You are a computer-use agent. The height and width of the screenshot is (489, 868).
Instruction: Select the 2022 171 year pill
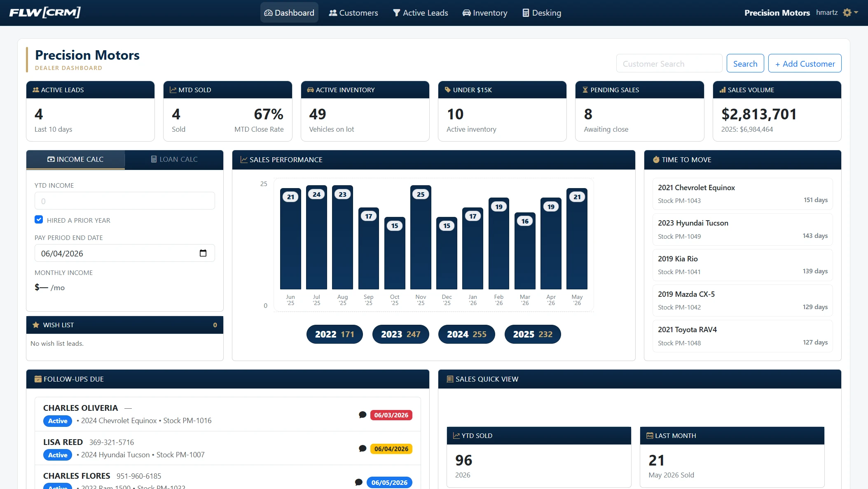[335, 334]
